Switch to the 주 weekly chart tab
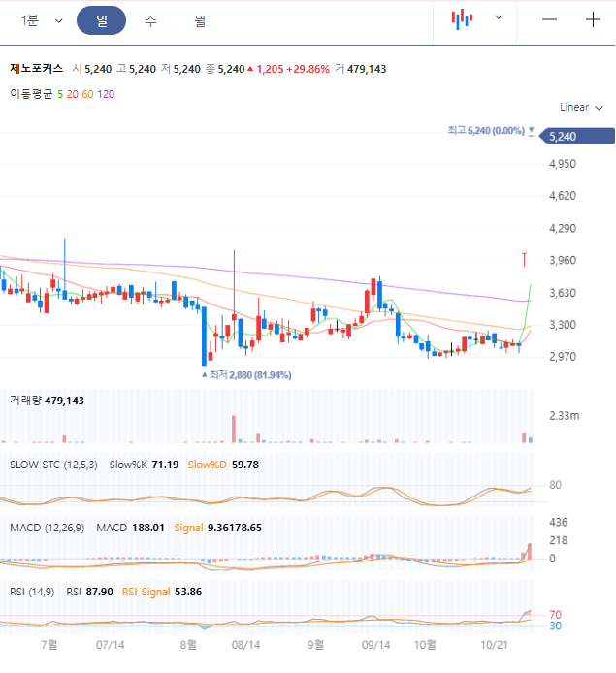This screenshot has height=673, width=616. click(x=150, y=20)
